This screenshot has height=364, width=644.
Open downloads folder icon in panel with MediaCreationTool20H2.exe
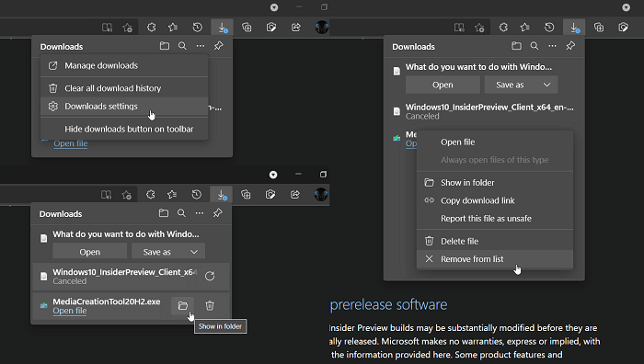164,213
